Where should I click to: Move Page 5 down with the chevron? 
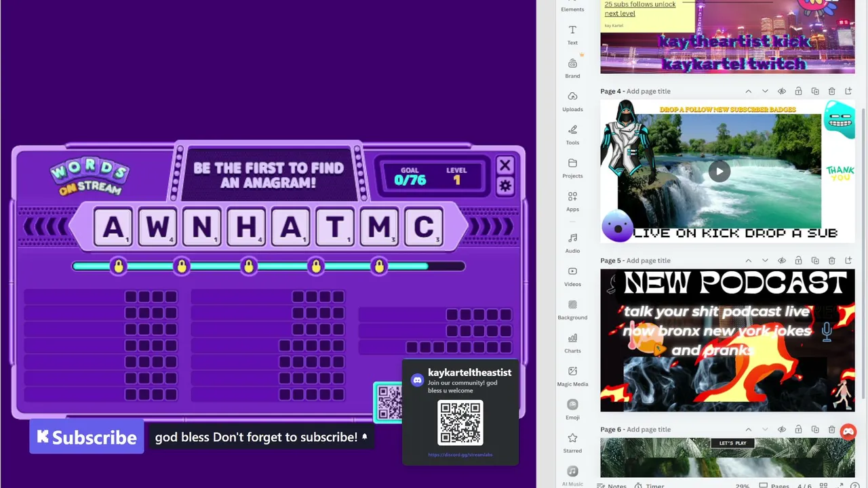(x=765, y=261)
